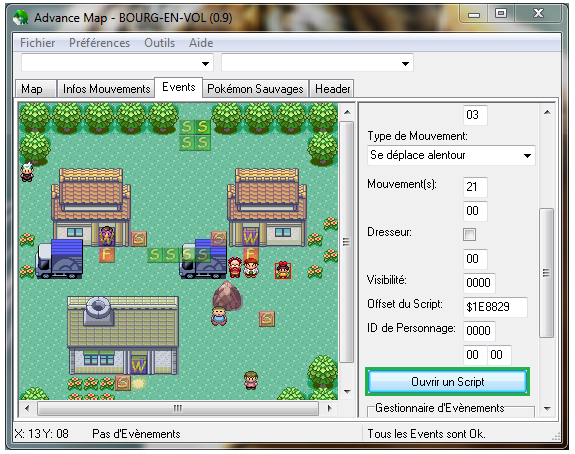Expand the second empty combo box under the menu

pos(317,63)
